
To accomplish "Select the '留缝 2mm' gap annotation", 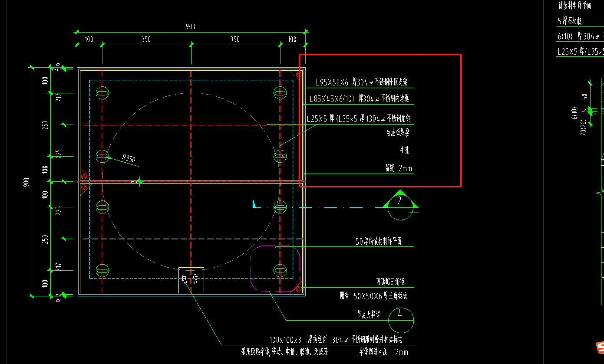I will [398, 168].
